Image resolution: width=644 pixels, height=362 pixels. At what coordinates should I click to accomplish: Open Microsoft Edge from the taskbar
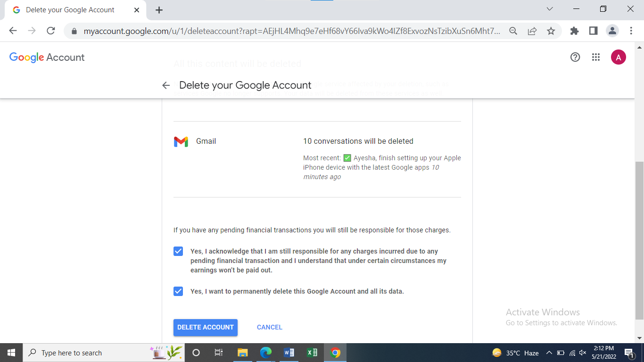[x=266, y=353]
